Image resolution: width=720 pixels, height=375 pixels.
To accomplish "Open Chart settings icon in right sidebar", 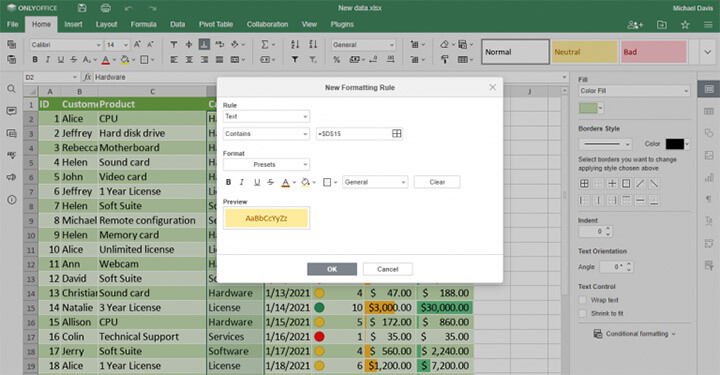I will pos(709,177).
